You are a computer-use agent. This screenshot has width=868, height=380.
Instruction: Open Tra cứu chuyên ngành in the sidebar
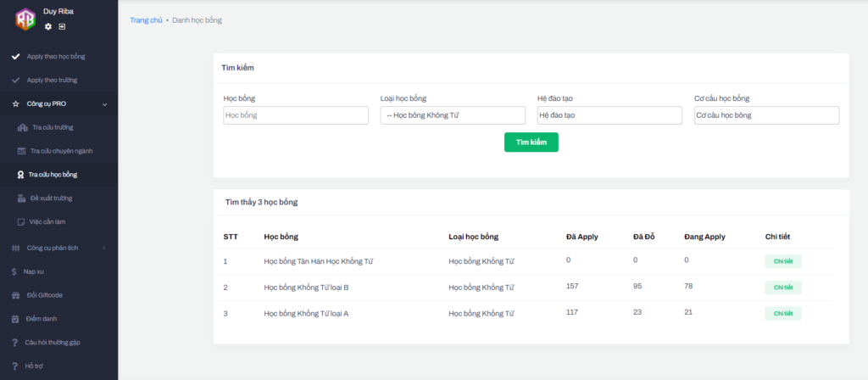point(61,151)
